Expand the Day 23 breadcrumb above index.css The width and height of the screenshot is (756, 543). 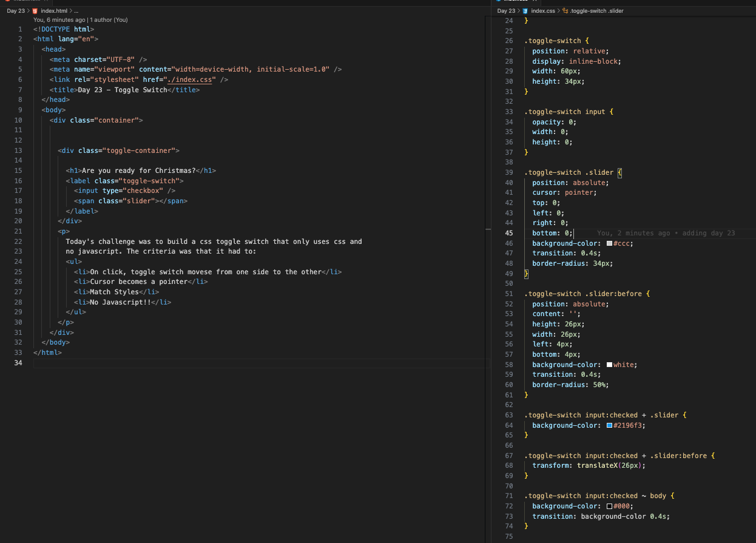point(505,11)
